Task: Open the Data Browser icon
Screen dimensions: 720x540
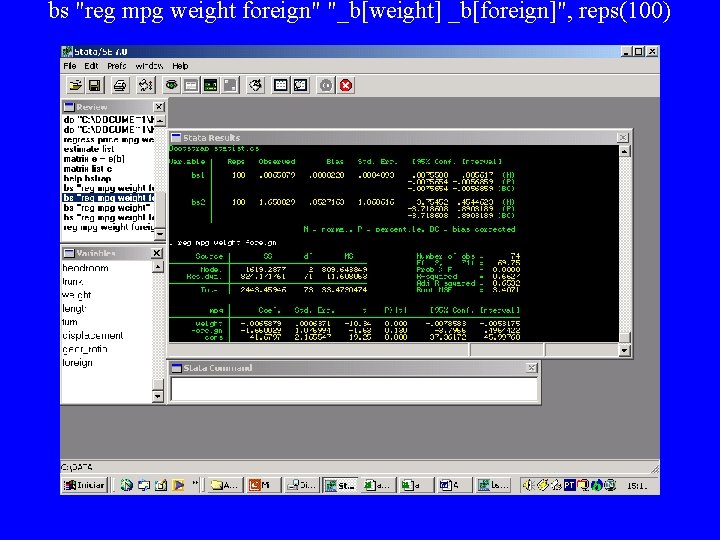Action: coord(300,85)
